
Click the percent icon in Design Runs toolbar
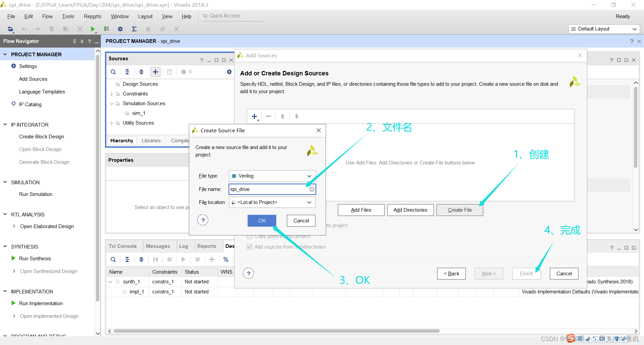point(226,259)
